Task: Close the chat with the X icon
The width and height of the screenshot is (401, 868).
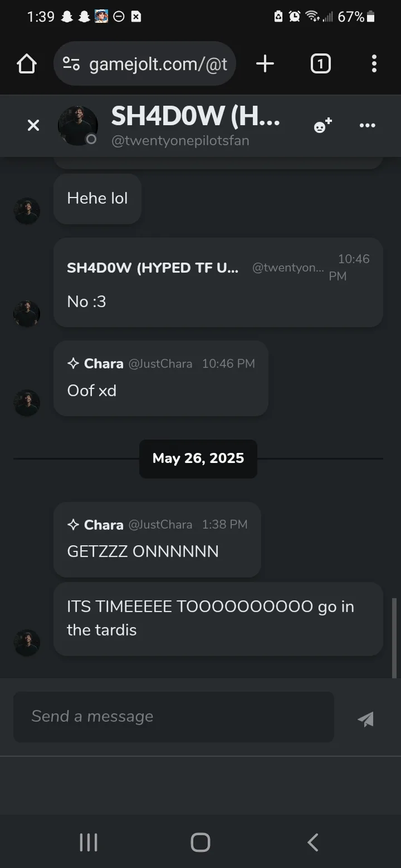Action: pos(33,126)
